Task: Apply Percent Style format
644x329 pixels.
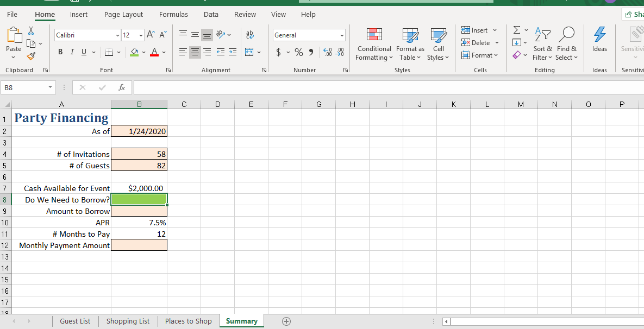Action: point(298,52)
